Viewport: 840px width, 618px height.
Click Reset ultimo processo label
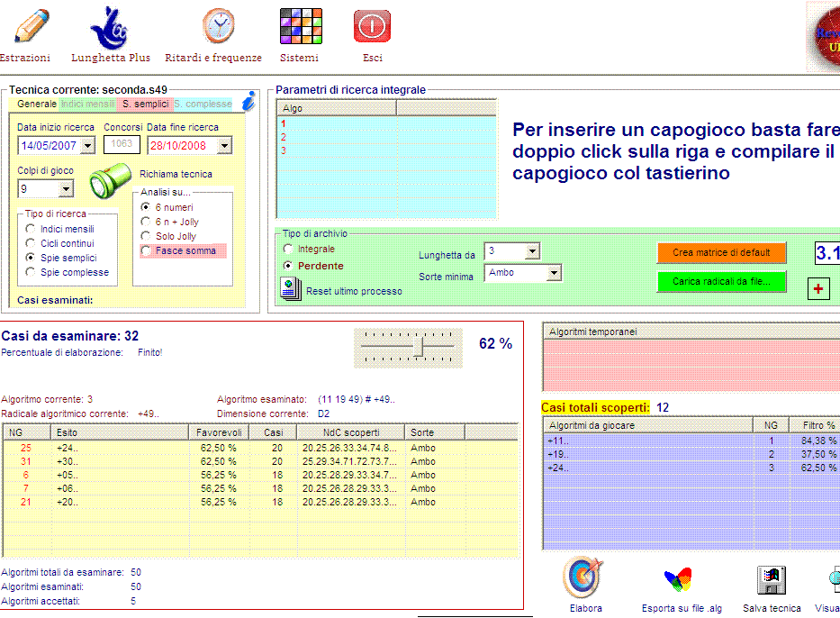pyautogui.click(x=354, y=291)
